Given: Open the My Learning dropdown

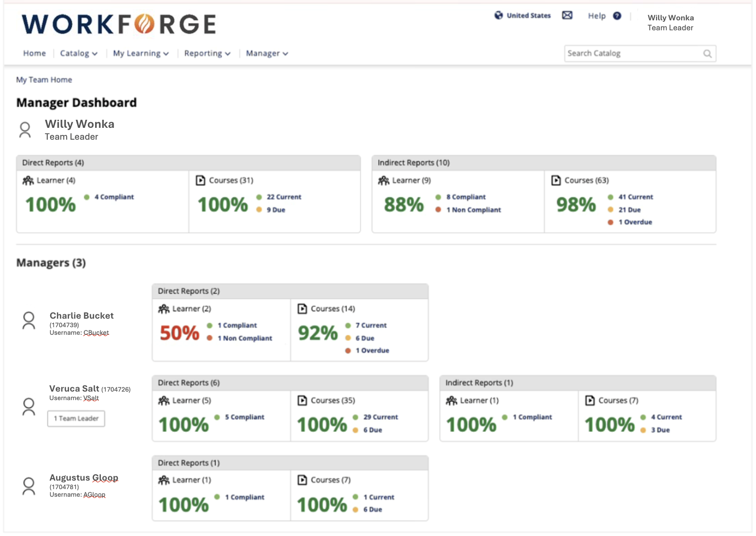Looking at the screenshot, I should [x=141, y=54].
